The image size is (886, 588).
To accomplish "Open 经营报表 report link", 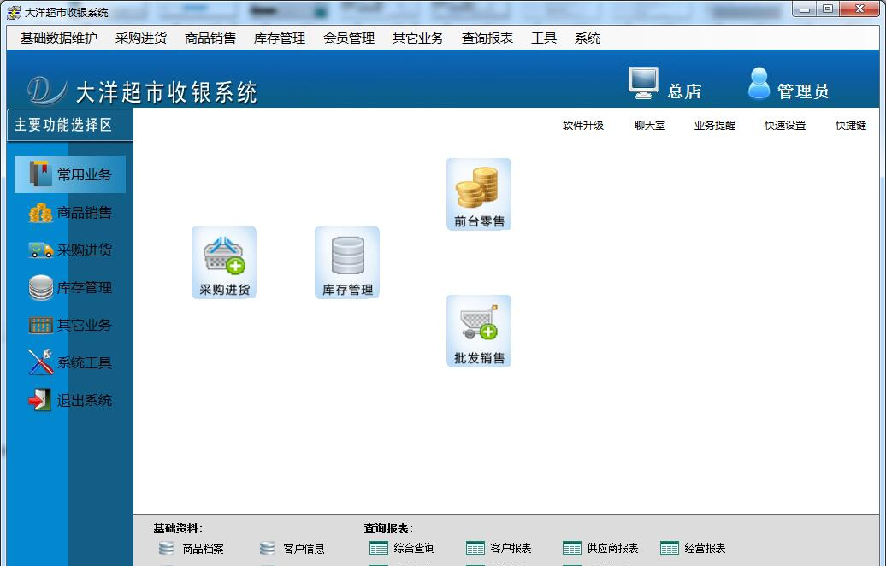I will click(x=705, y=548).
